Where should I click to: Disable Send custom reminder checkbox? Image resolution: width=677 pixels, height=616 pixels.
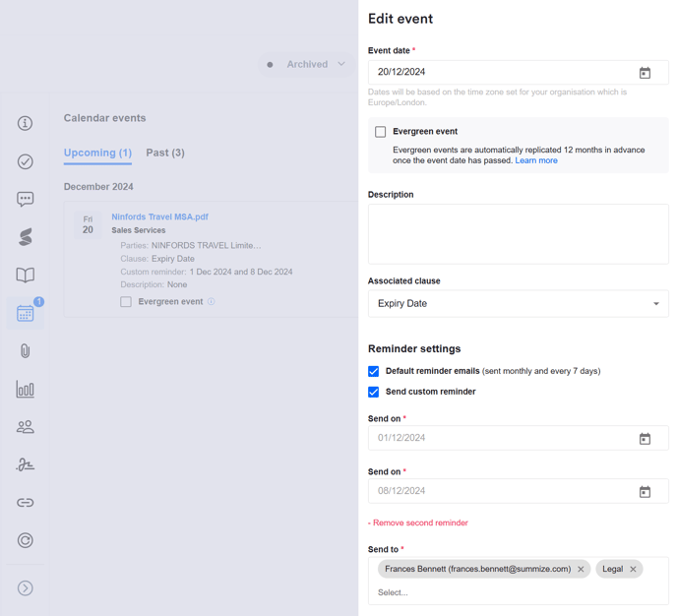374,392
